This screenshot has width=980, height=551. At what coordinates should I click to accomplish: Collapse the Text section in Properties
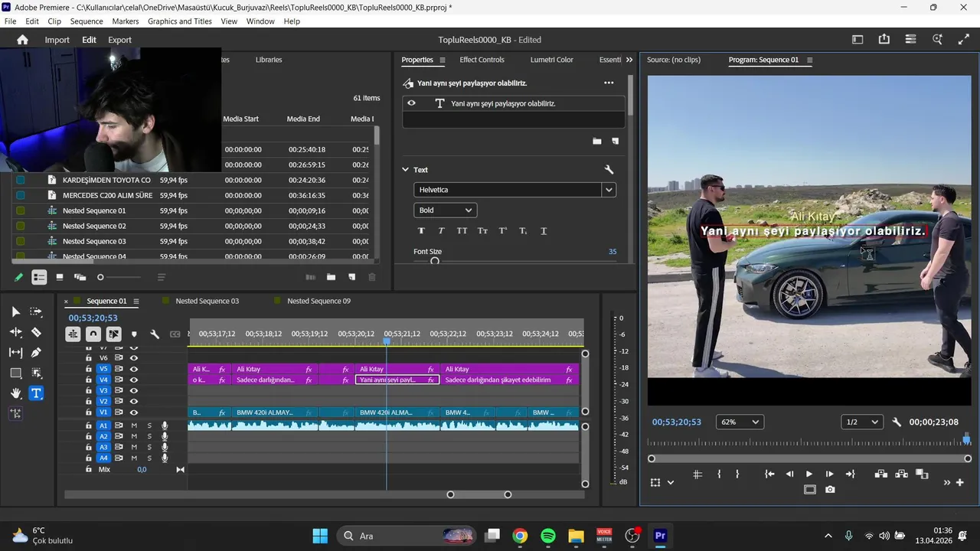point(406,170)
